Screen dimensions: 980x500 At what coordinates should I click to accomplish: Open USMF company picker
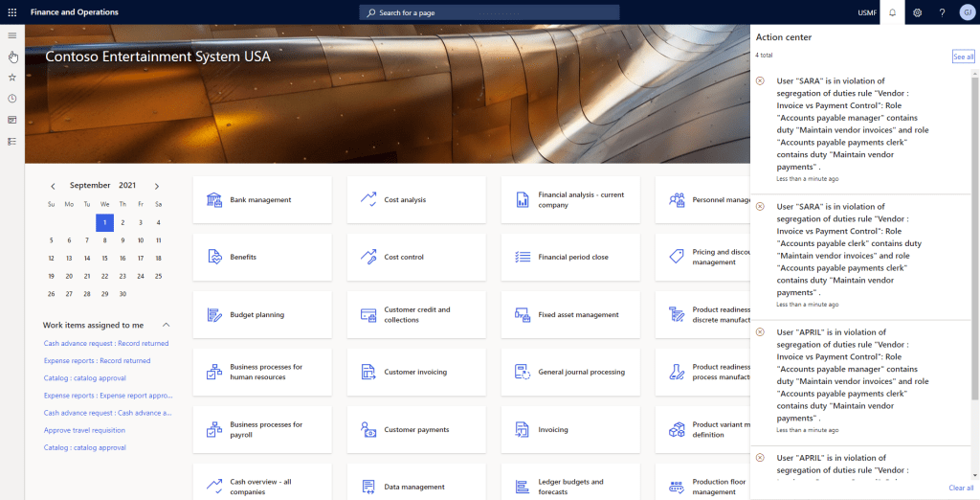pos(867,12)
